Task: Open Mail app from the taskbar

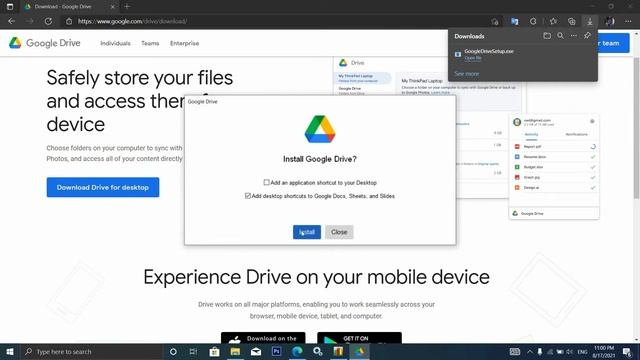Action: [256, 352]
